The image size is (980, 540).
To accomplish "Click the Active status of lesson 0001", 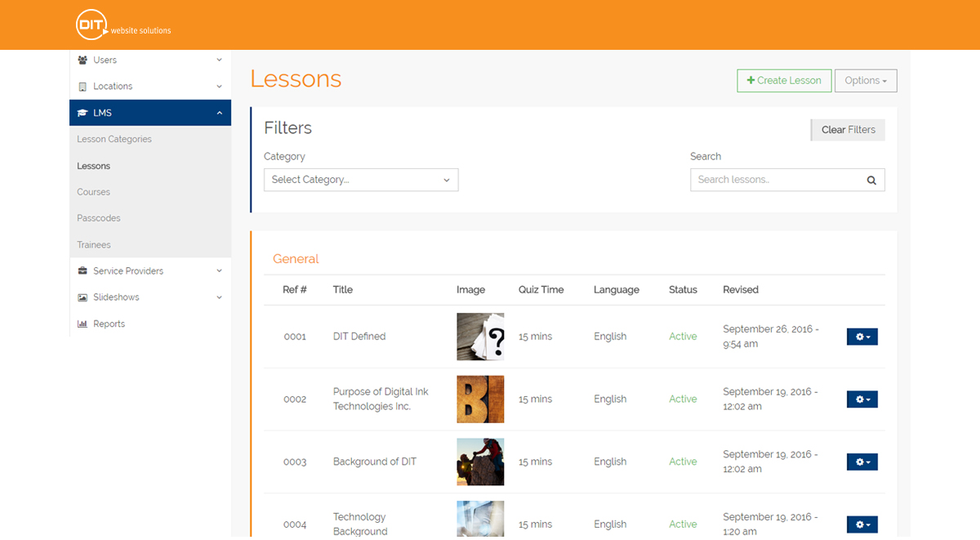I will [x=683, y=337].
